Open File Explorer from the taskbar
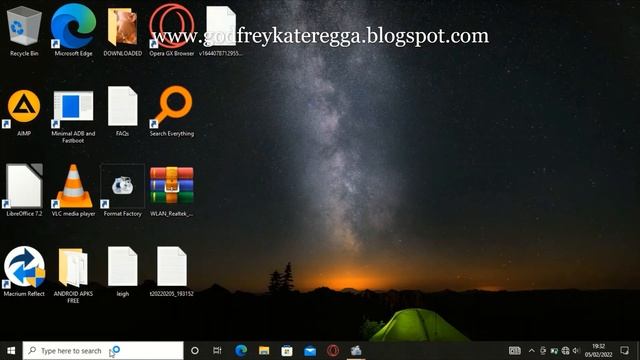640x360 pixels. click(264, 351)
